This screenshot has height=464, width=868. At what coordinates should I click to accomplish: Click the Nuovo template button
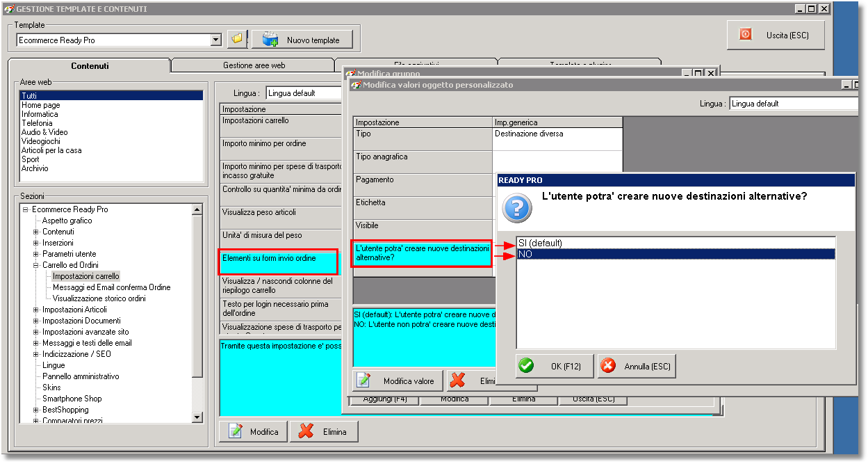click(x=302, y=40)
